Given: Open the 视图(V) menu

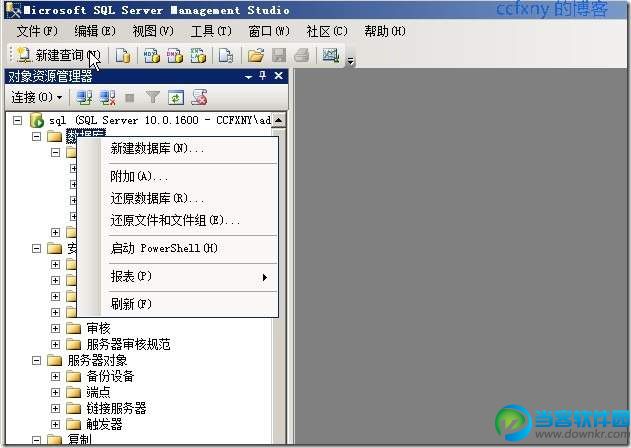Looking at the screenshot, I should 153,31.
